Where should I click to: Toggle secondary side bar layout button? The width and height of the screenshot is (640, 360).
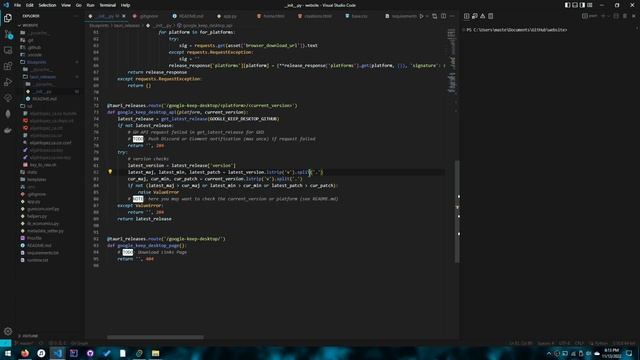click(582, 5)
